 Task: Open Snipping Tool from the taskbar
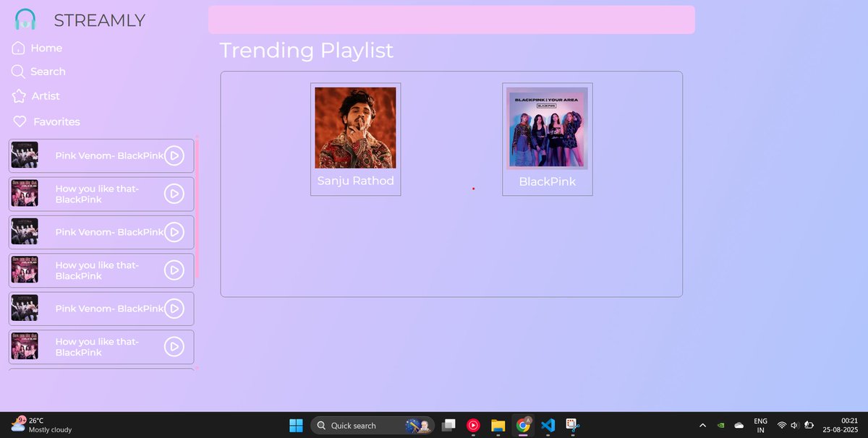(x=572, y=425)
